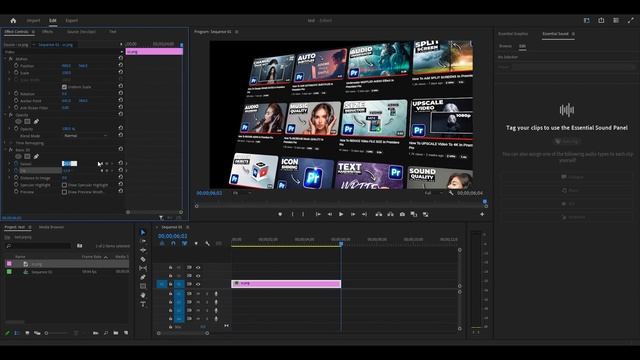This screenshot has height=360, width=640.
Task: Switch to the Export tab
Action: click(x=72, y=20)
